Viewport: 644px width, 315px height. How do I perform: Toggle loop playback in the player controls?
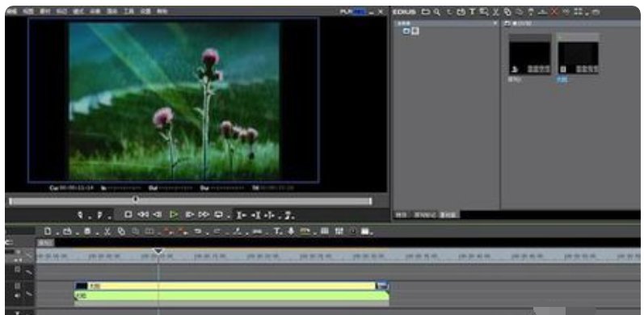[x=218, y=215]
